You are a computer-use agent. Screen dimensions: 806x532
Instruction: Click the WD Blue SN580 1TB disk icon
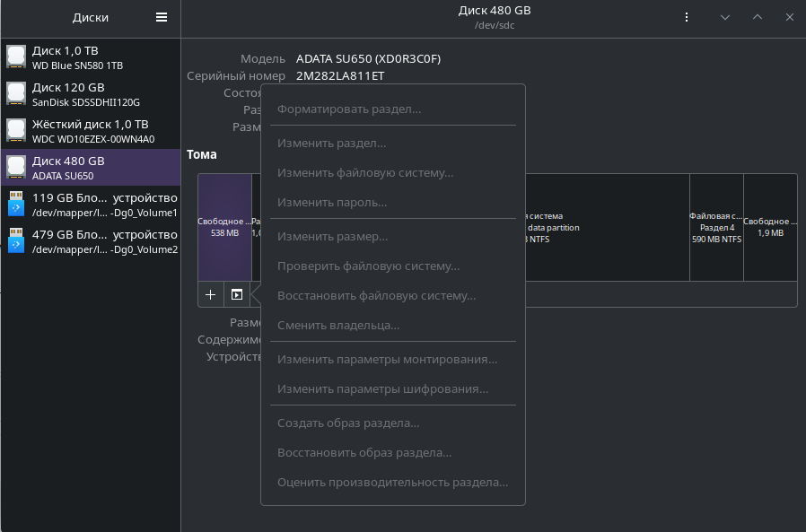point(16,57)
